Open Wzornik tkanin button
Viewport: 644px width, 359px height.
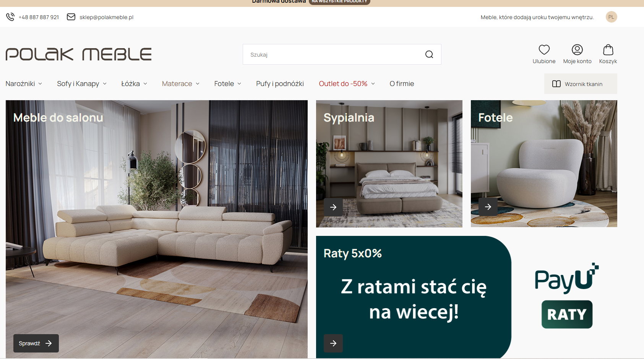580,84
